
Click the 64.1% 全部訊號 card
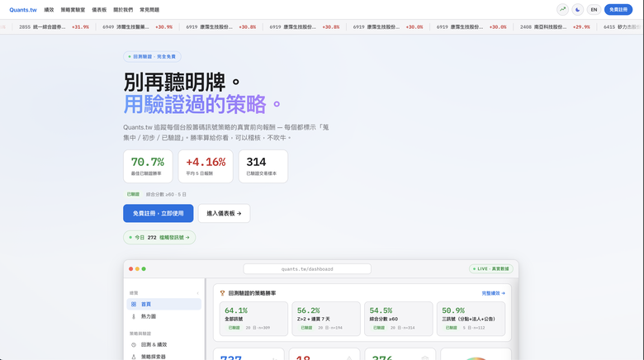(253, 319)
